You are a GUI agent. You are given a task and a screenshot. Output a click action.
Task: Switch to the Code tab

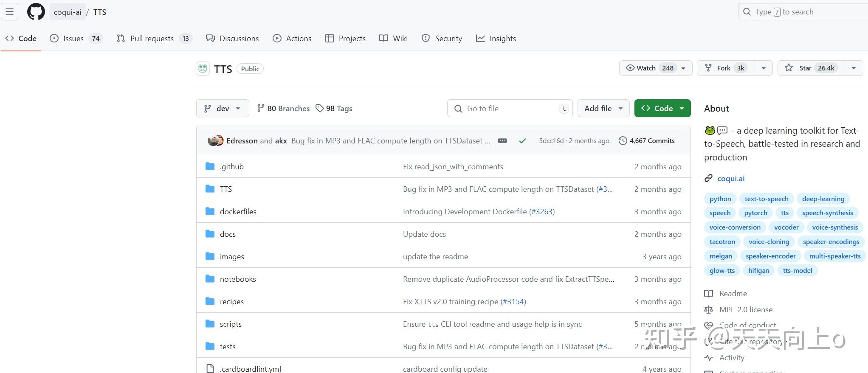(21, 38)
